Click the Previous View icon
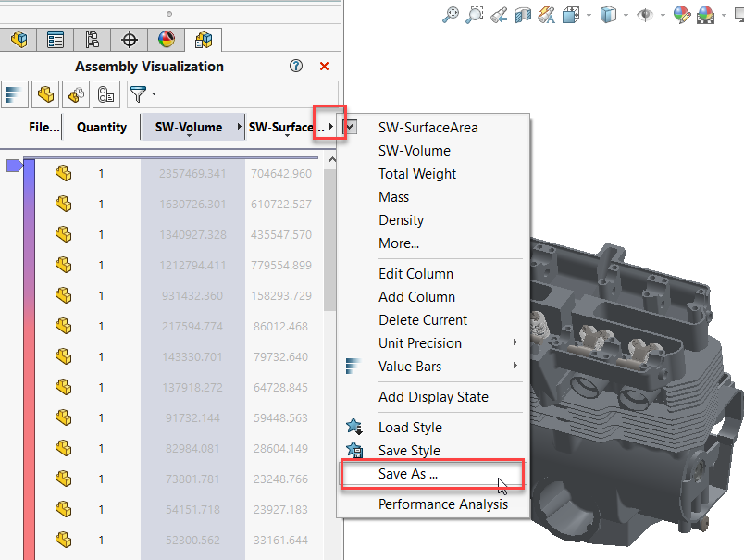 tap(498, 15)
